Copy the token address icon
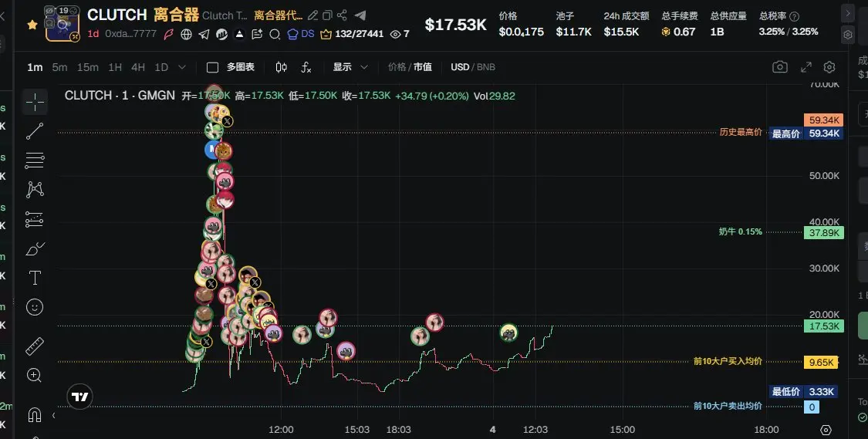The height and width of the screenshot is (439, 868). tap(327, 15)
